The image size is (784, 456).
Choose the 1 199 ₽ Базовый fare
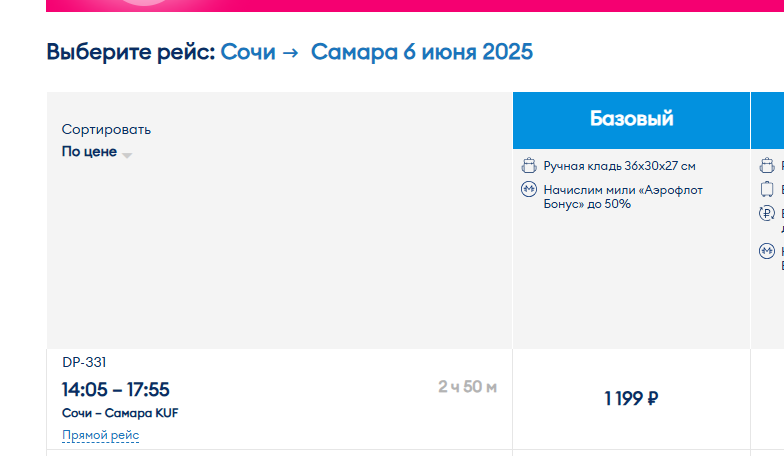coord(631,398)
